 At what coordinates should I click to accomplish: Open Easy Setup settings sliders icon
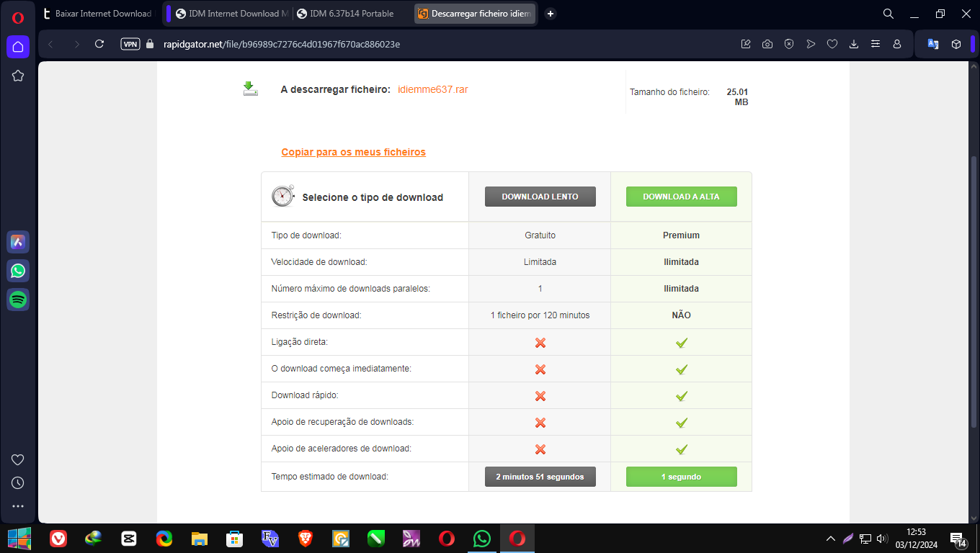pos(876,44)
